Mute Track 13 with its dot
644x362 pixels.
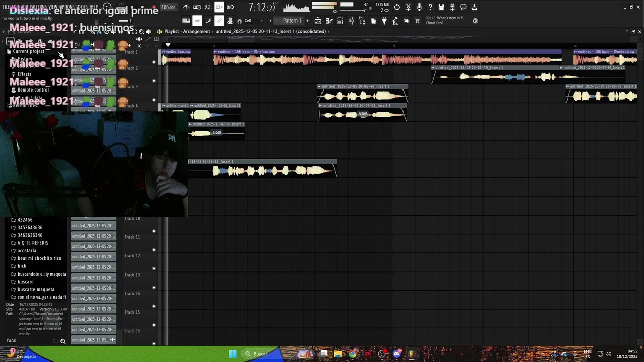(154, 288)
